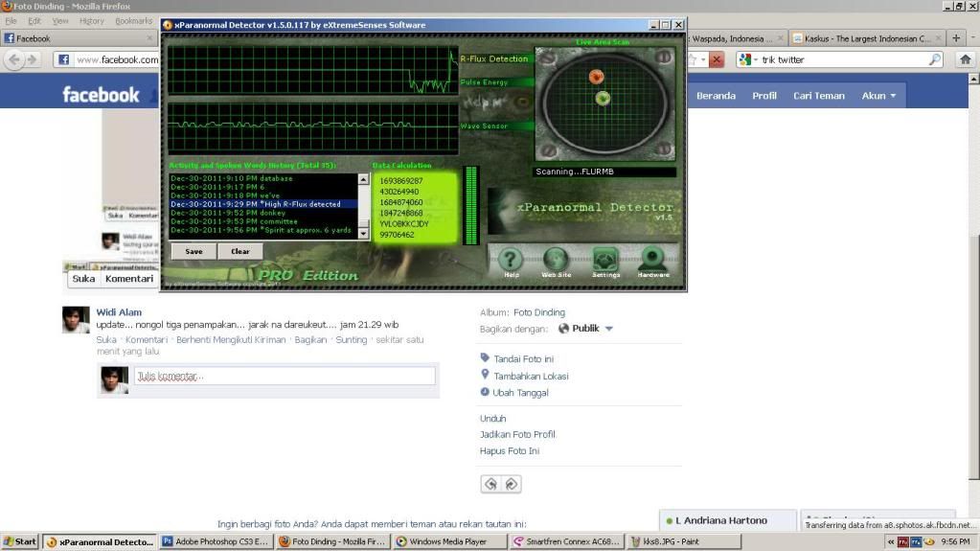
Task: Open the bookmark star dropdown arrow
Action: click(703, 59)
